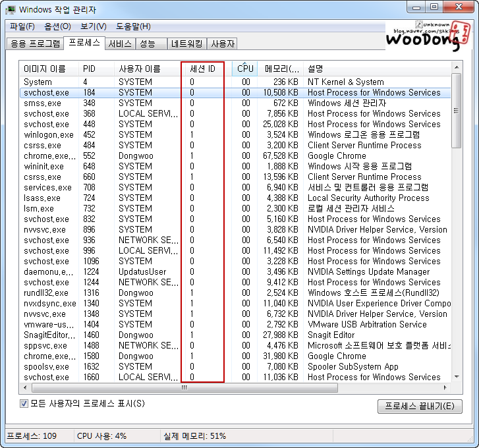
Task: Select svchost.exe with PID 832
Action: click(235, 219)
